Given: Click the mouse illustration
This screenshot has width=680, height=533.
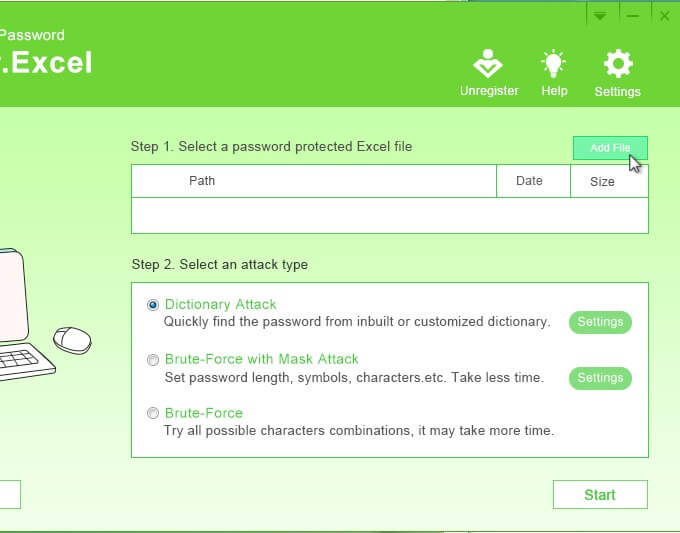Looking at the screenshot, I should click(71, 339).
